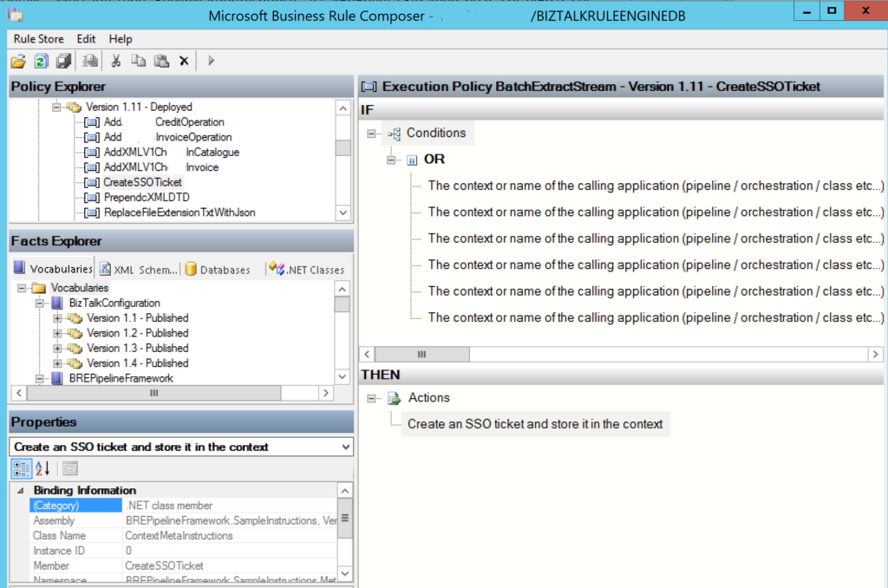Click the Paste clipboard icon
The height and width of the screenshot is (588, 888).
pyautogui.click(x=161, y=61)
